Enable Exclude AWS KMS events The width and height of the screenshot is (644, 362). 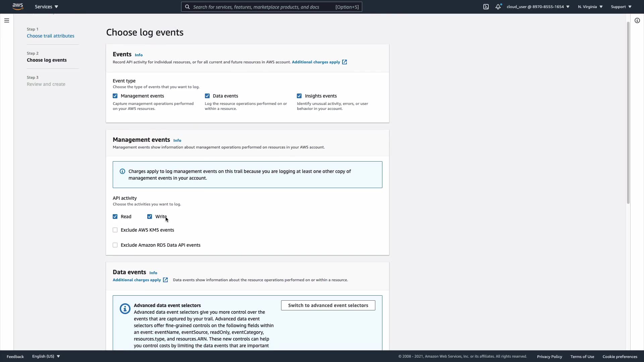click(x=115, y=230)
